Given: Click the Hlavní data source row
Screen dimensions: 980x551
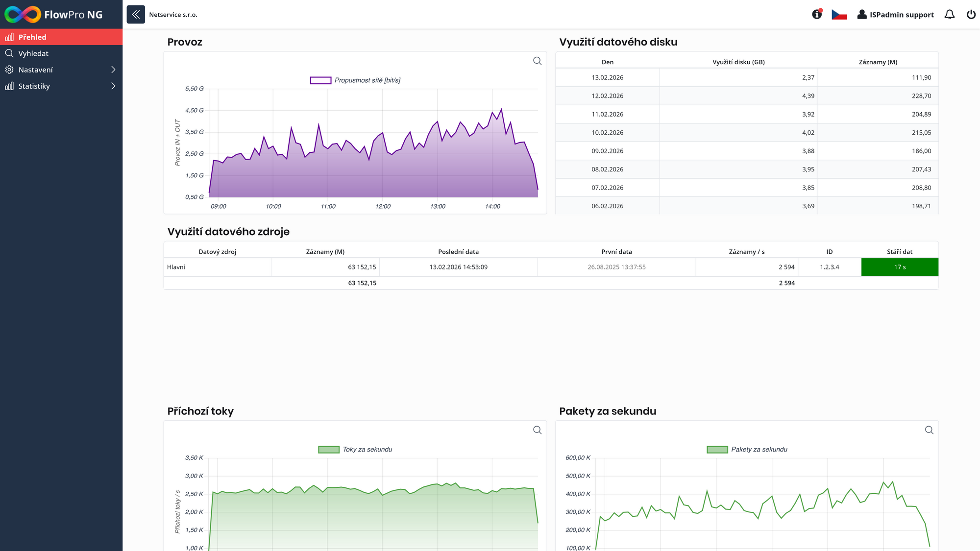Looking at the screenshot, I should (x=176, y=267).
